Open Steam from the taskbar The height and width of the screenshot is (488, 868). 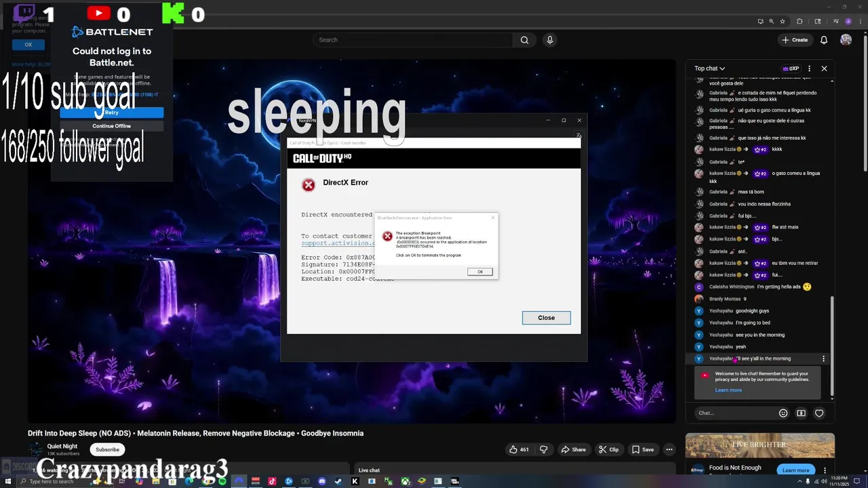(x=338, y=481)
